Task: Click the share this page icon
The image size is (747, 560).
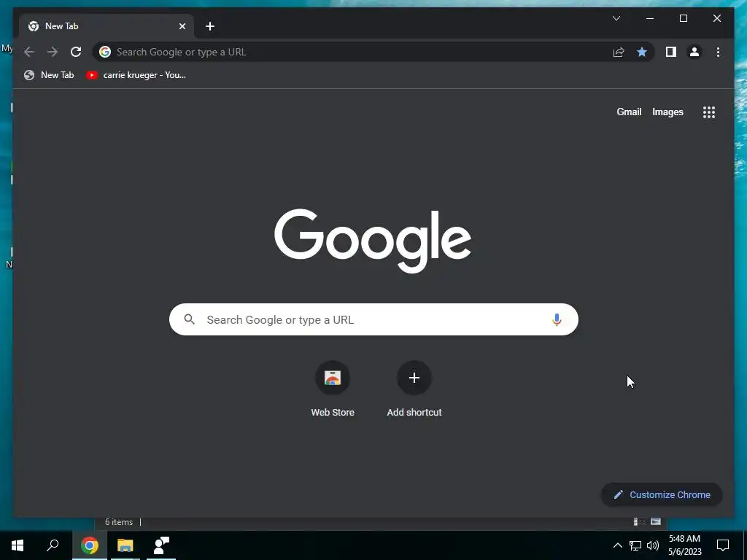Action: coord(619,52)
